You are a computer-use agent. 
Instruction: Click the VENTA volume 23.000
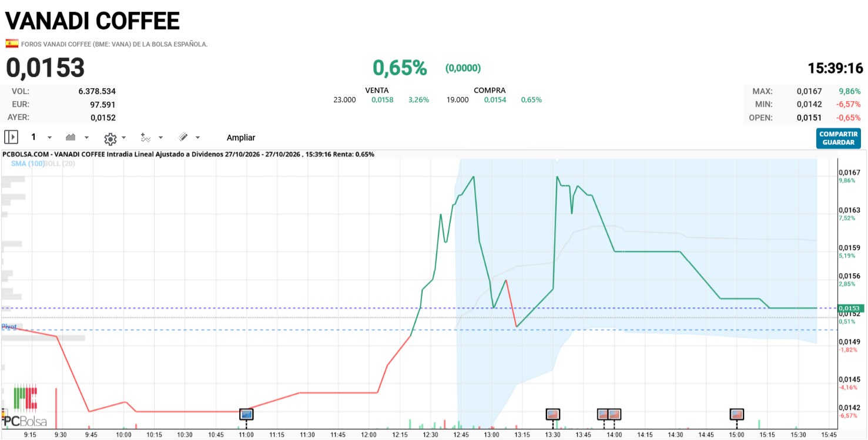[345, 100]
